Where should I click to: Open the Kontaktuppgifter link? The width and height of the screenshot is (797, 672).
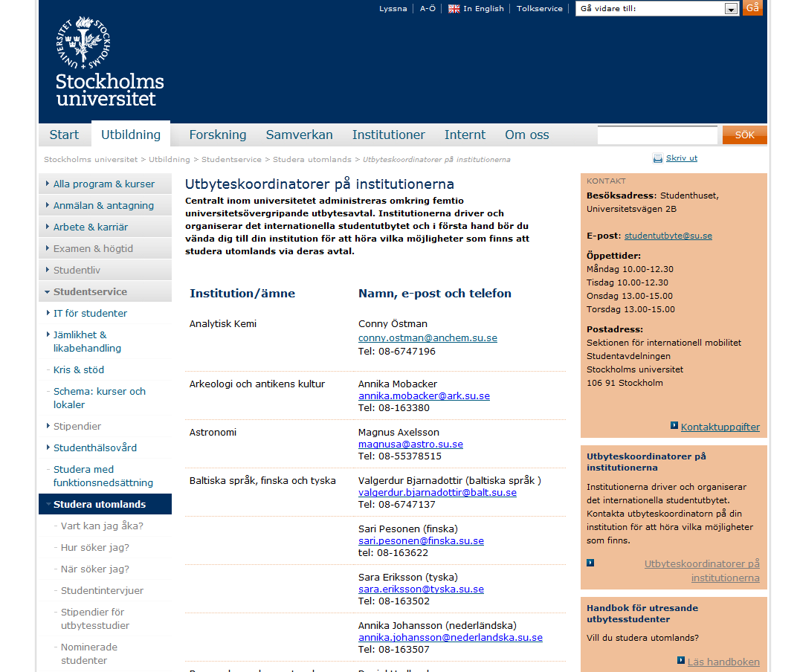[x=720, y=427]
